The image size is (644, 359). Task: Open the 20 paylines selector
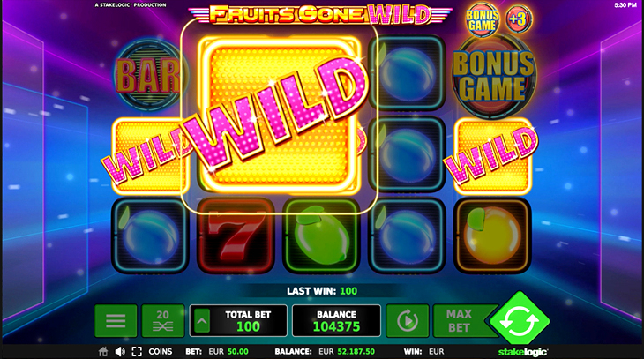tap(162, 321)
